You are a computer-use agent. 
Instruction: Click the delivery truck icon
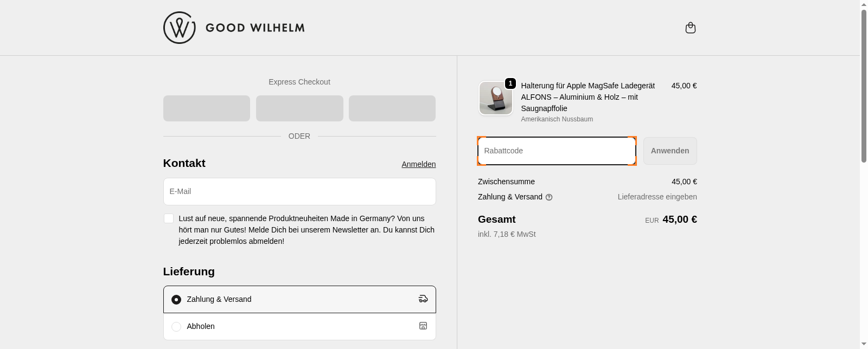coord(423,299)
